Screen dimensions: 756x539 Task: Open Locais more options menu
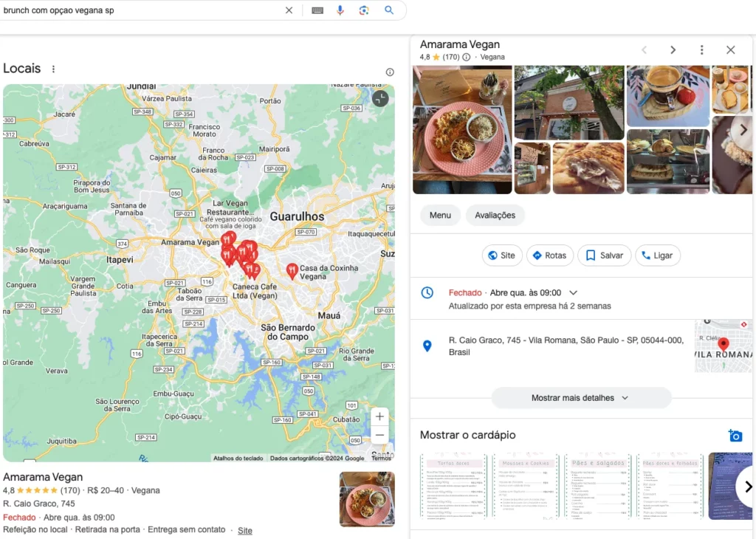pos(53,69)
